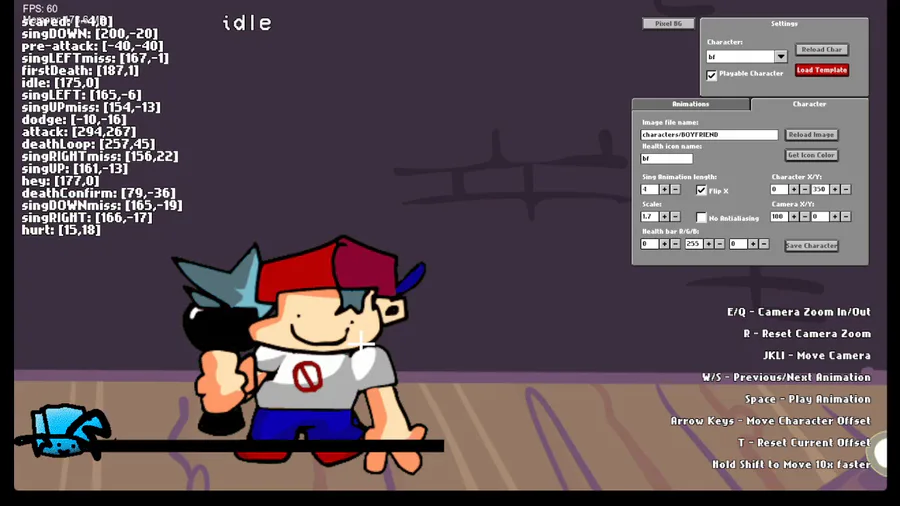
Task: Increase health bar Red value
Action: click(x=664, y=244)
